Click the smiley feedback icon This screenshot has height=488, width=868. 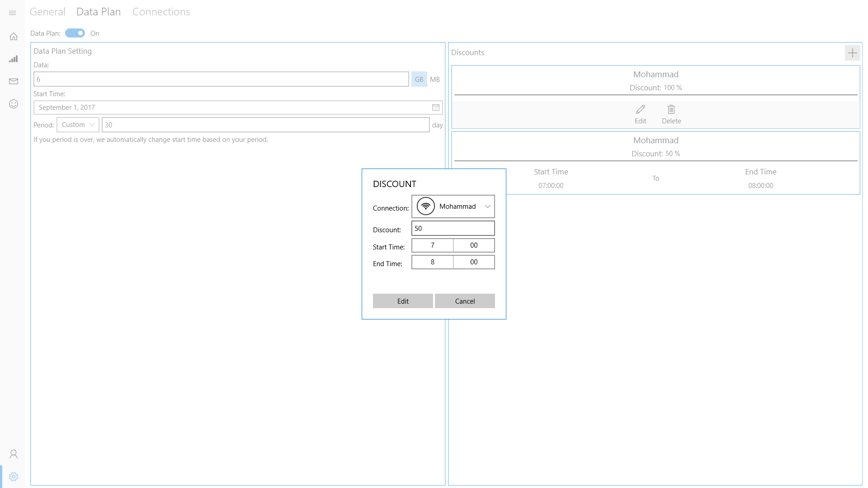point(14,104)
